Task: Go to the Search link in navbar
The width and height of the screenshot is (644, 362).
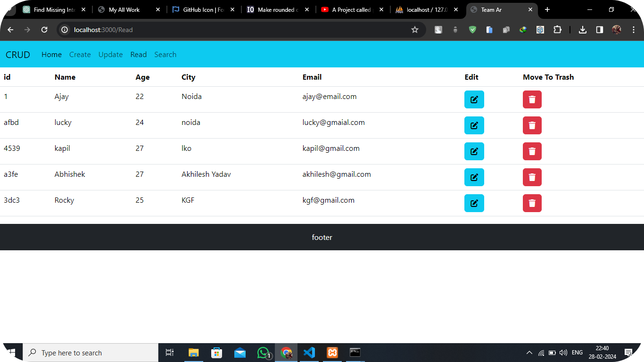Action: 165,55
